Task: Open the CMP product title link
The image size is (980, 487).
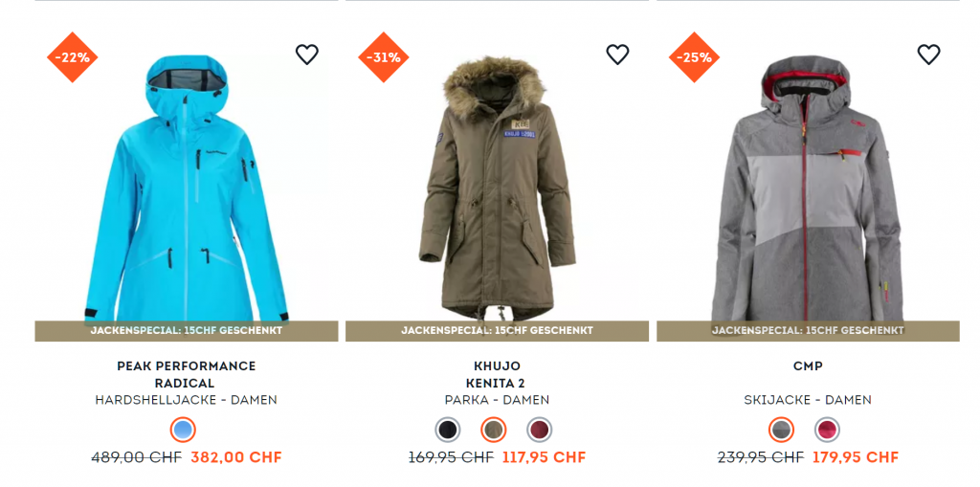Action: click(808, 366)
